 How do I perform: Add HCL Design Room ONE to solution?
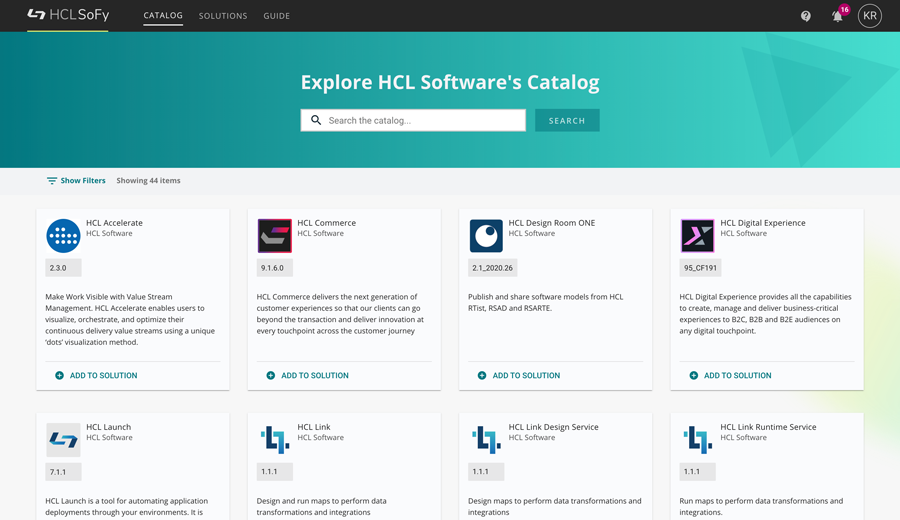[x=519, y=375]
